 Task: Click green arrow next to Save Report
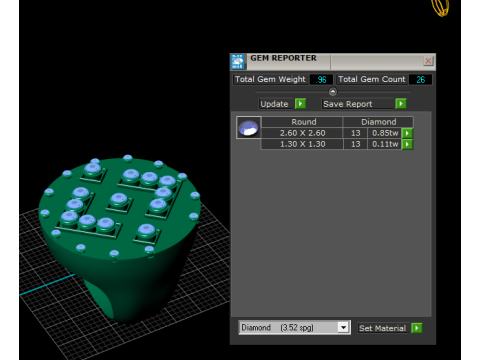tap(401, 104)
